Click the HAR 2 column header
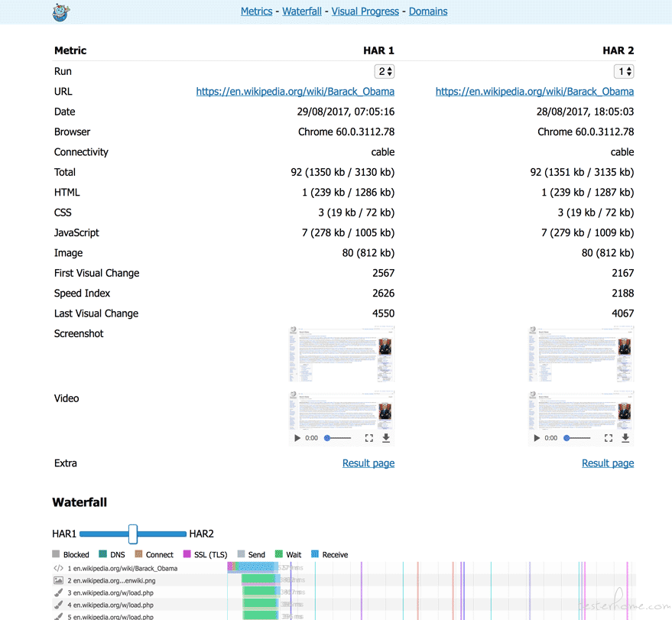Screen dimensions: 672x620 tap(618, 50)
